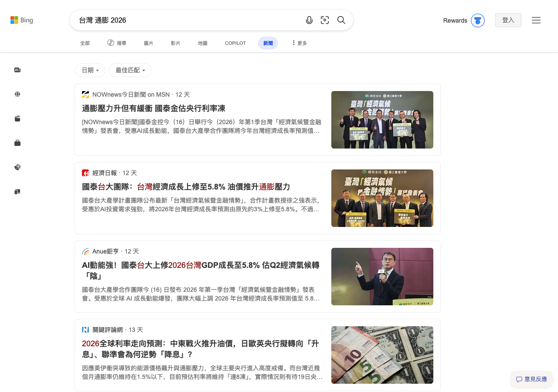Select the clapperboard entertainment sidebar icon
558x392 pixels.
[17, 118]
